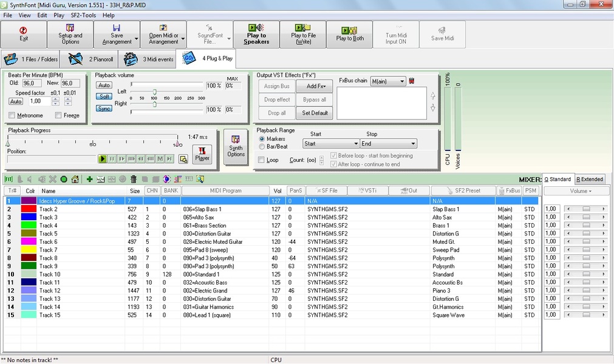Screen dimensions: 614x364
Task: Click the Play to Speakers button
Action: coord(256,35)
